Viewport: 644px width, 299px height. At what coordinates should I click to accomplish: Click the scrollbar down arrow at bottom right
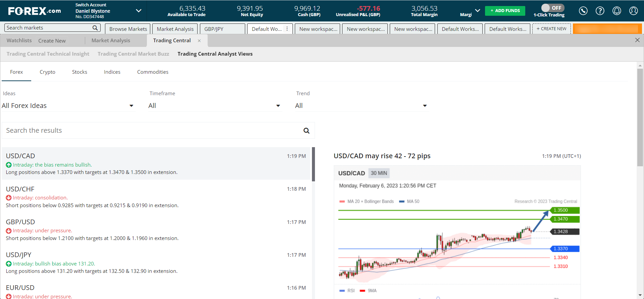coord(640,296)
